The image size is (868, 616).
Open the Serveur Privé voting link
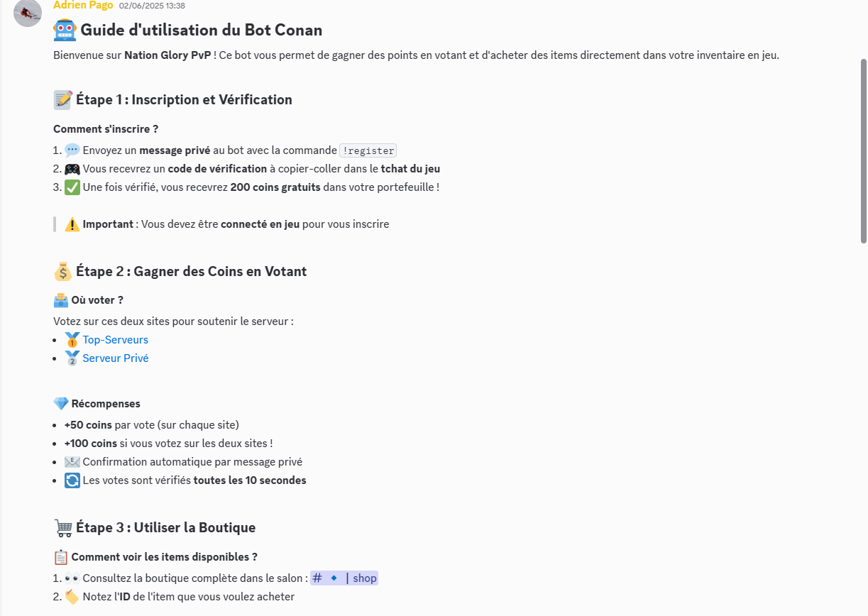pos(116,358)
